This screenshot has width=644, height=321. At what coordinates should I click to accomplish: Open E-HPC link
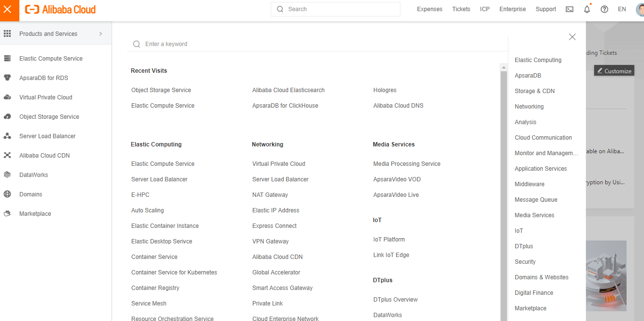[140, 195]
